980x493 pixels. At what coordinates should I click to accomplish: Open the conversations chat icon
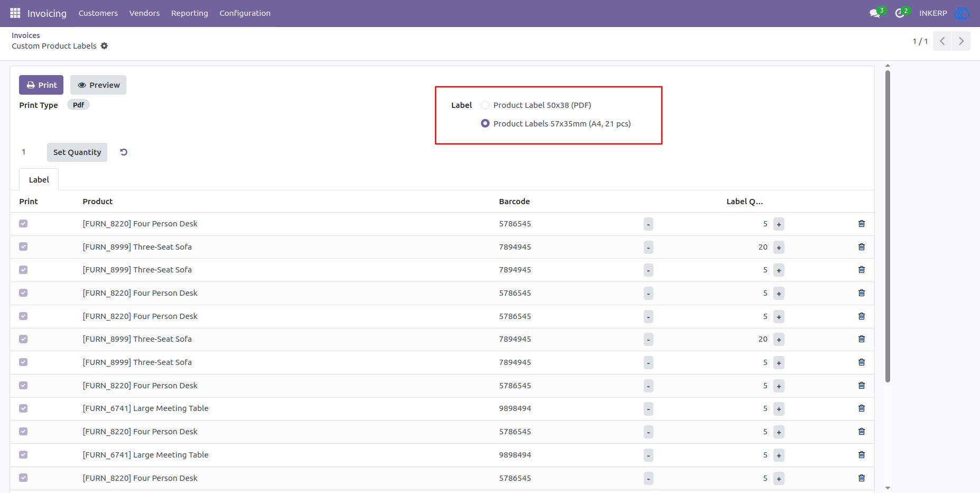click(x=875, y=13)
